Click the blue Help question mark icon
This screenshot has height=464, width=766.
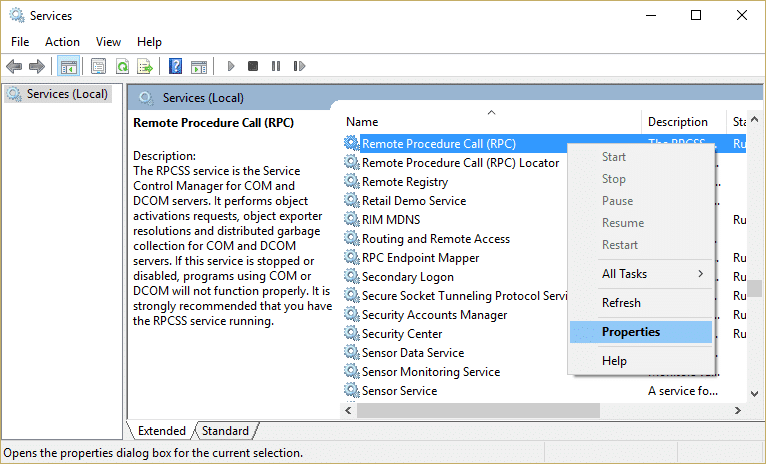pyautogui.click(x=175, y=66)
